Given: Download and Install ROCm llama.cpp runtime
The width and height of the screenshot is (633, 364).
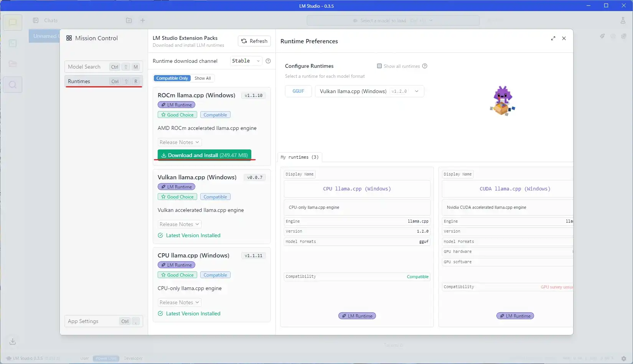Looking at the screenshot, I should click(x=204, y=155).
